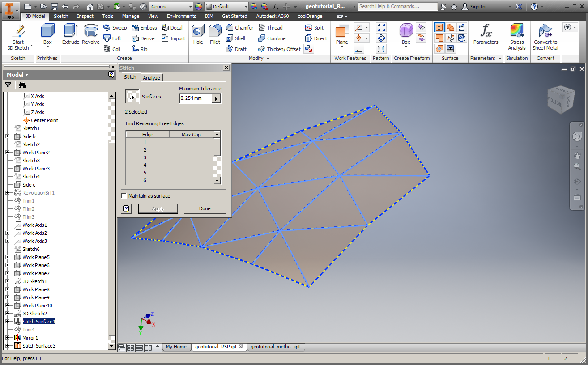Select the Shell tool
The height and width of the screenshot is (365, 588).
pyautogui.click(x=235, y=38)
